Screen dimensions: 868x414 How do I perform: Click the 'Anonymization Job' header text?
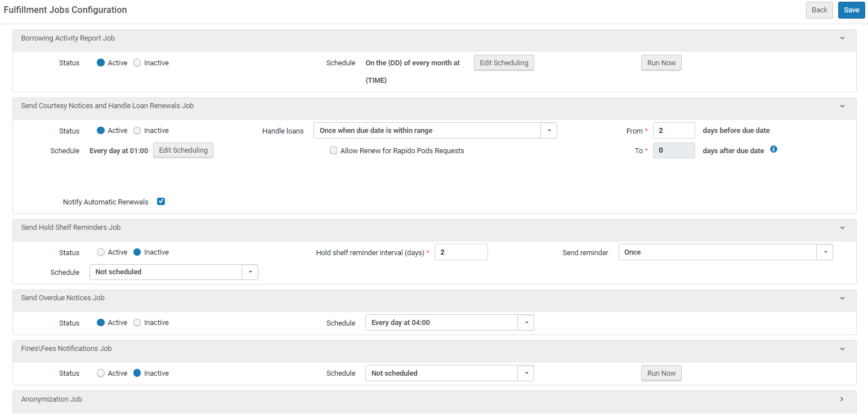coord(52,399)
